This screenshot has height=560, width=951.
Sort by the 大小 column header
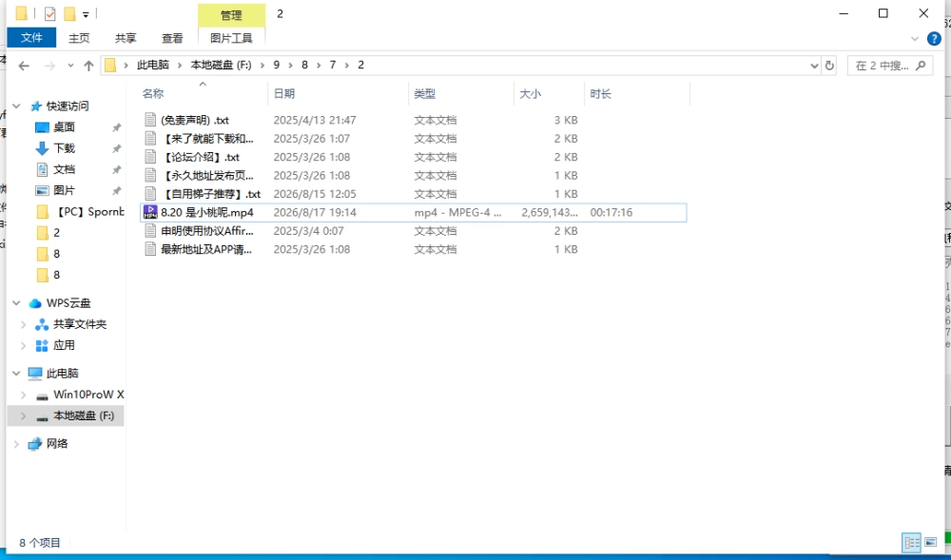[x=530, y=94]
